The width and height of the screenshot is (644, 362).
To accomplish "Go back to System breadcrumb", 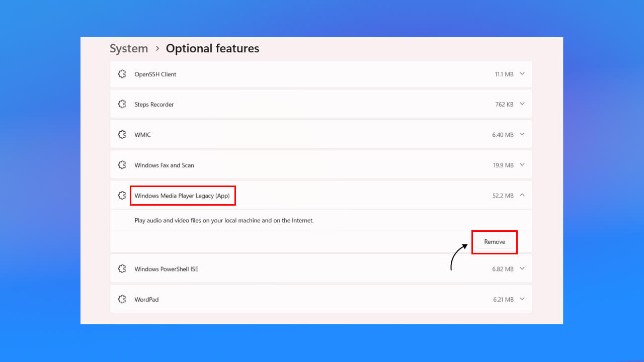I will coord(129,49).
